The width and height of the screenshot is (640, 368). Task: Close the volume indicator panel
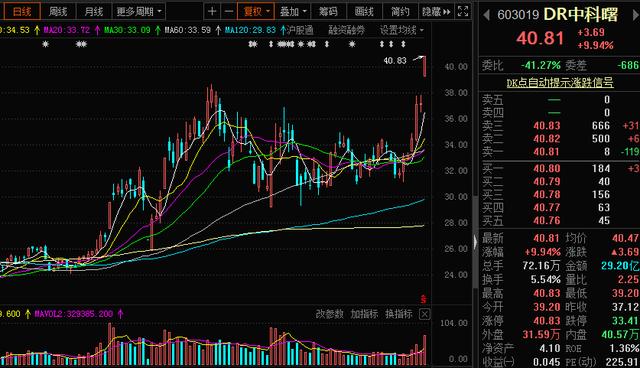[x=424, y=314]
